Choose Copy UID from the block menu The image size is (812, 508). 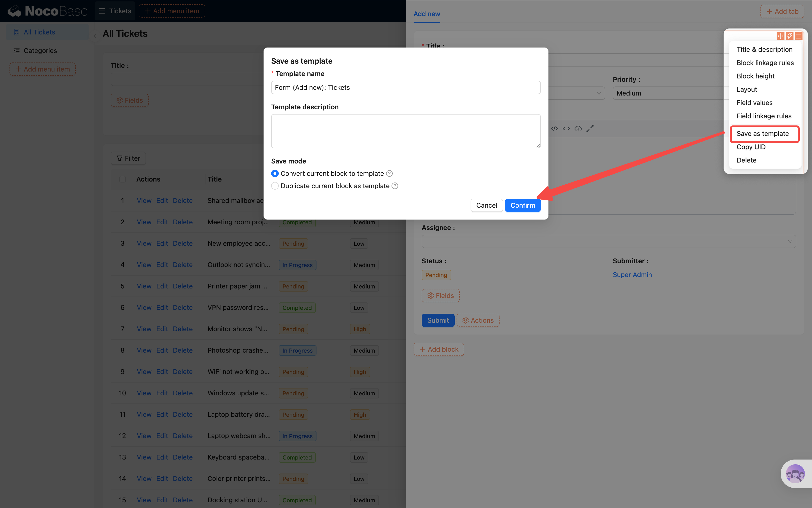point(751,147)
